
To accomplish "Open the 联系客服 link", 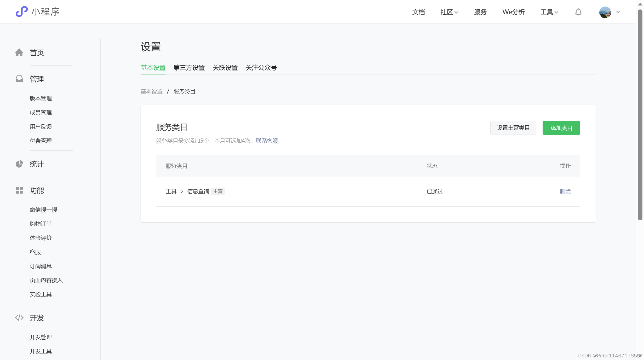I will click(267, 141).
